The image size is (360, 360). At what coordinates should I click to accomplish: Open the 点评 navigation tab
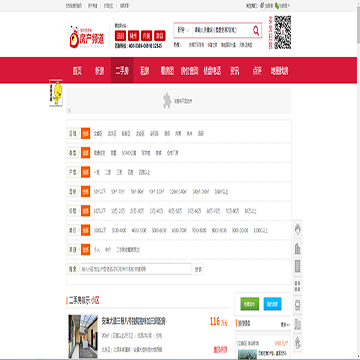[x=257, y=71]
